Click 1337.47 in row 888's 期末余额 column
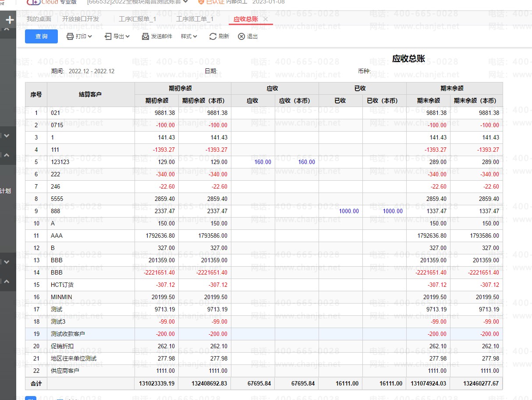The width and height of the screenshot is (532, 400). [x=436, y=211]
